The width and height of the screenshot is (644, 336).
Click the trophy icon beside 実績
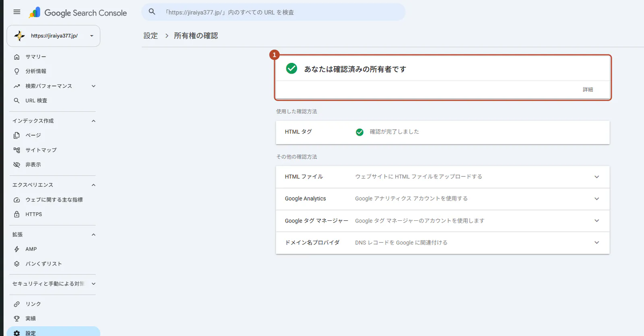(x=17, y=319)
